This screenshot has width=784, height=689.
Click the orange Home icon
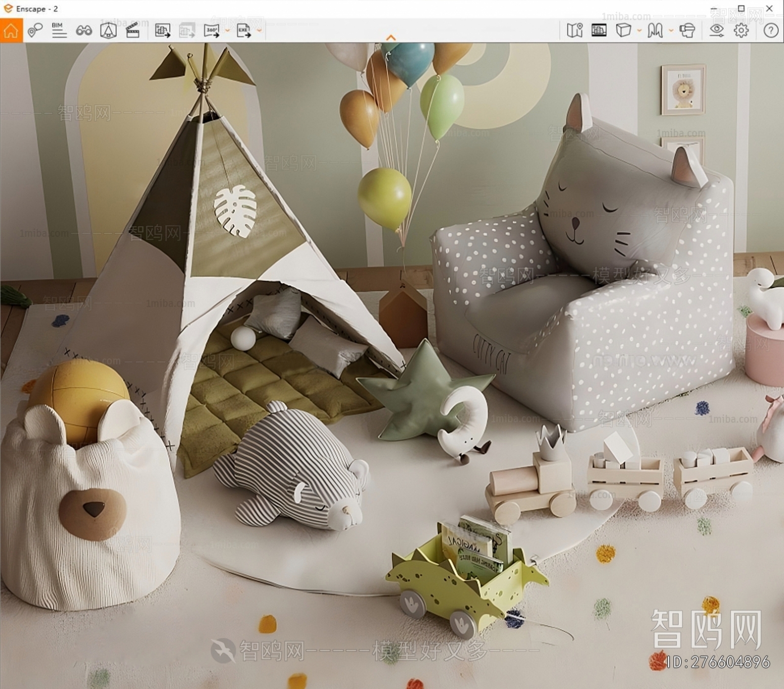point(11,31)
